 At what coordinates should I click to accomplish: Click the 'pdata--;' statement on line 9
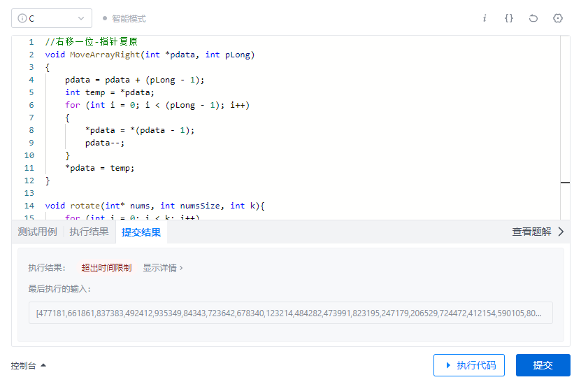(105, 143)
